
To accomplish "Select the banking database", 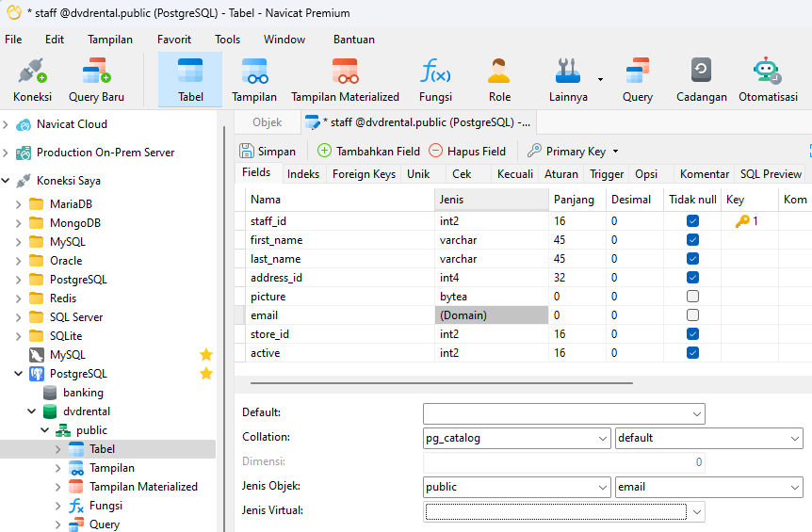I will pyautogui.click(x=83, y=393).
